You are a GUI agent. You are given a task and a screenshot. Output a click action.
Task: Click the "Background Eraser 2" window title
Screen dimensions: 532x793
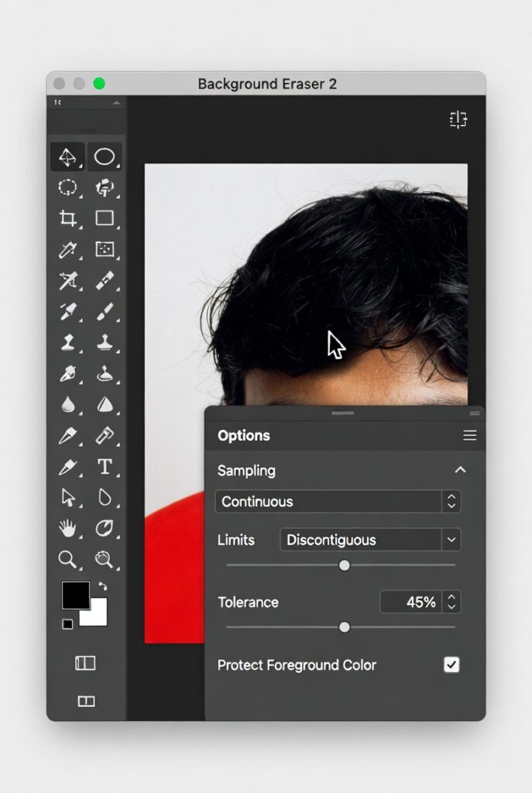point(267,84)
